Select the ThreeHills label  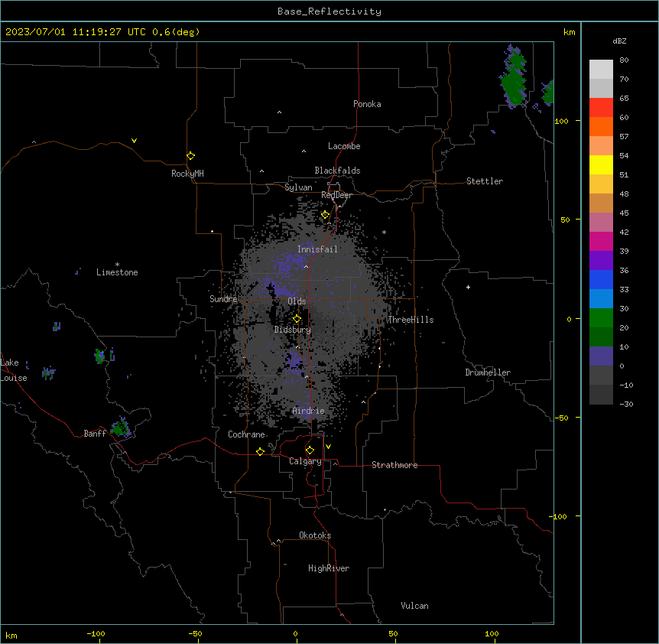[411, 320]
